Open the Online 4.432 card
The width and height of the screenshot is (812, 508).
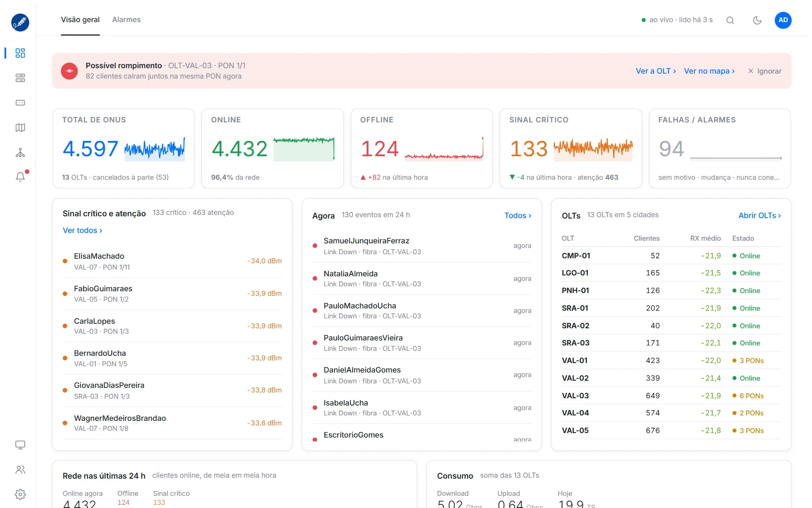tap(272, 148)
